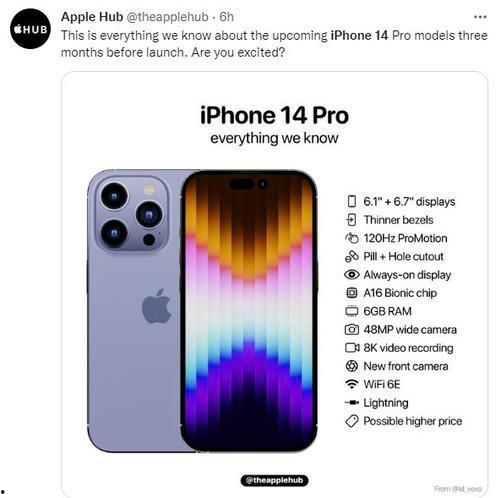The width and height of the screenshot is (501, 498).
Task: Click the Apple logo on purple iPhone back
Action: click(157, 306)
